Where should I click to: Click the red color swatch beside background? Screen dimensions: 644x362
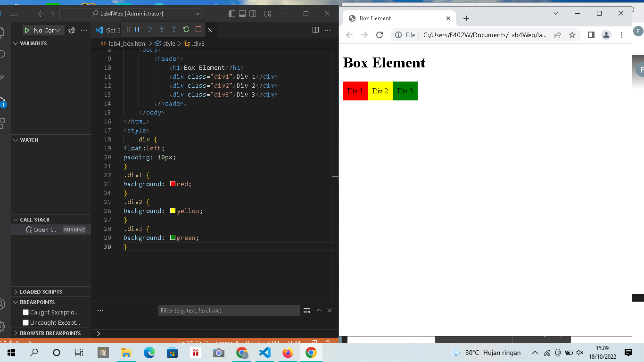tap(173, 184)
